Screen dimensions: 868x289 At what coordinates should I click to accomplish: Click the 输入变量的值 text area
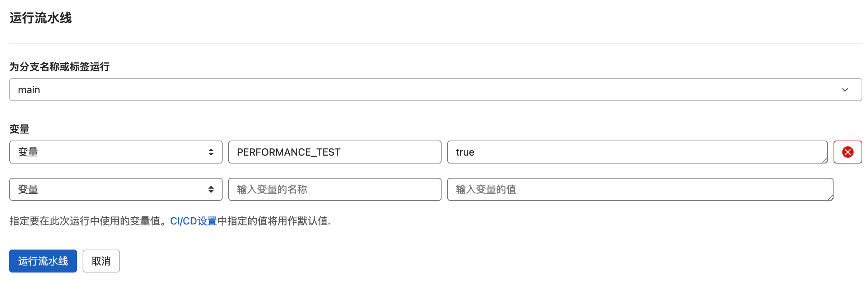coord(639,189)
